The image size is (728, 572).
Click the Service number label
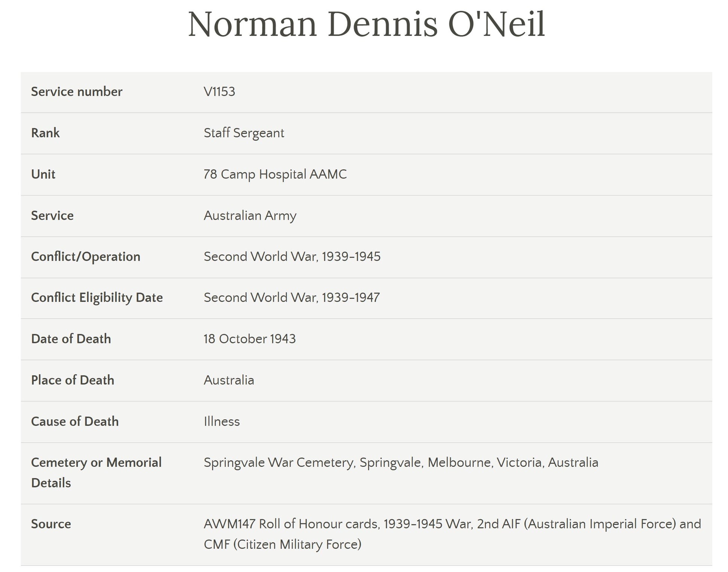click(x=77, y=92)
